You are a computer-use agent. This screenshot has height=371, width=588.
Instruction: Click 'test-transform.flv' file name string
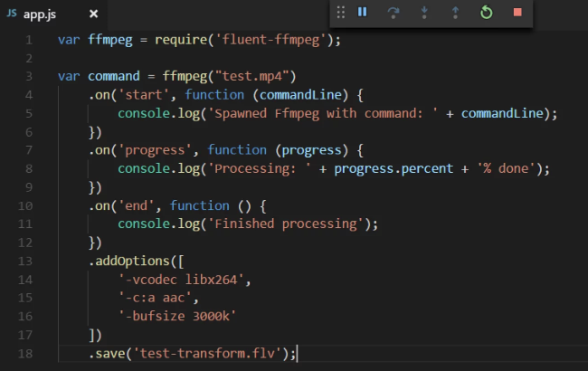click(207, 354)
